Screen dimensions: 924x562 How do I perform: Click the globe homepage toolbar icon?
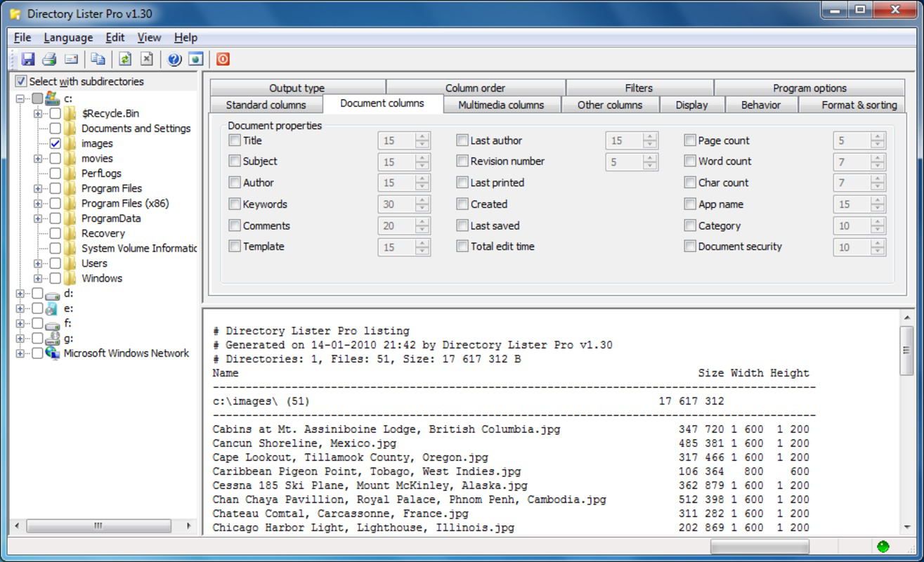(196, 59)
